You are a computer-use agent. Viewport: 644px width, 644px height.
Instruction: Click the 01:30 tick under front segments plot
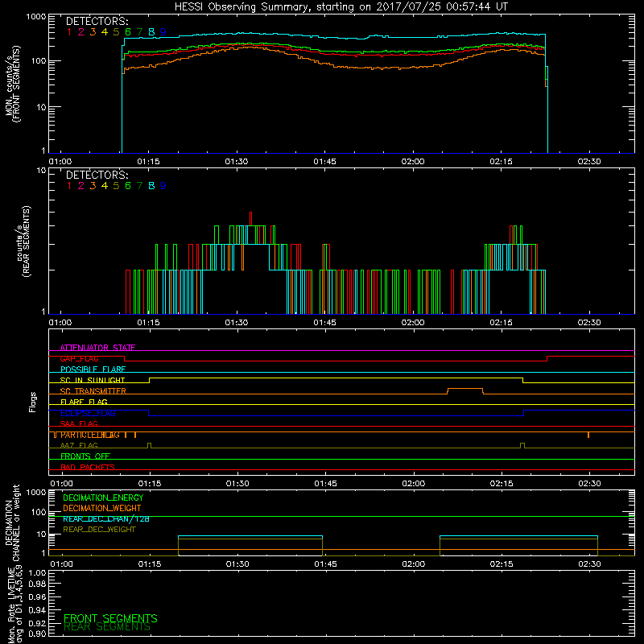click(237, 162)
